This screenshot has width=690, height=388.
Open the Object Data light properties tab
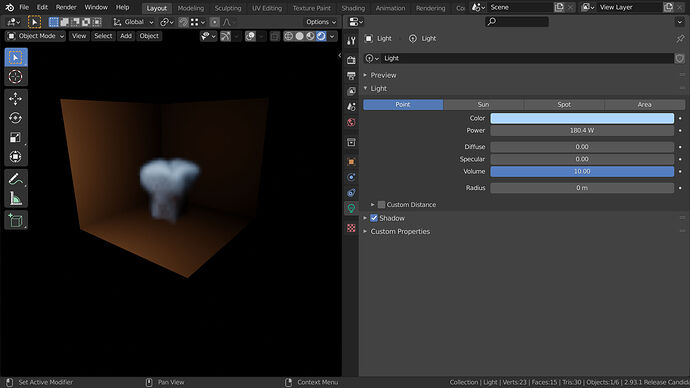coord(351,208)
